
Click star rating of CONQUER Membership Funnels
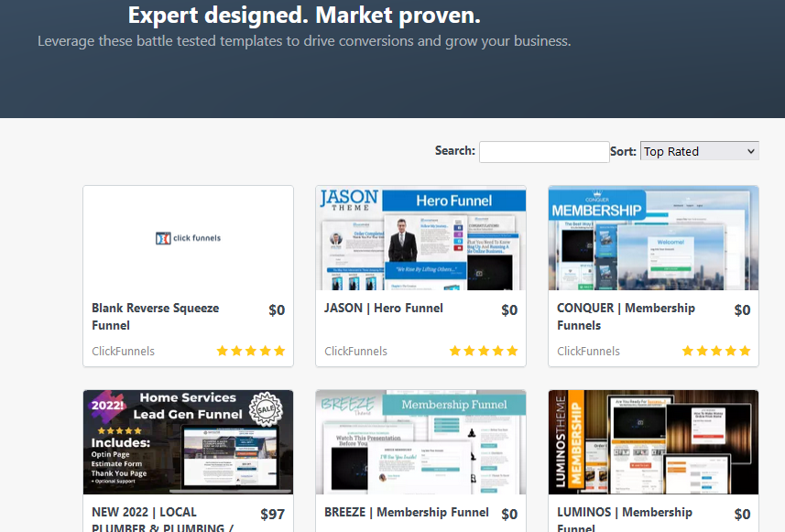(716, 351)
